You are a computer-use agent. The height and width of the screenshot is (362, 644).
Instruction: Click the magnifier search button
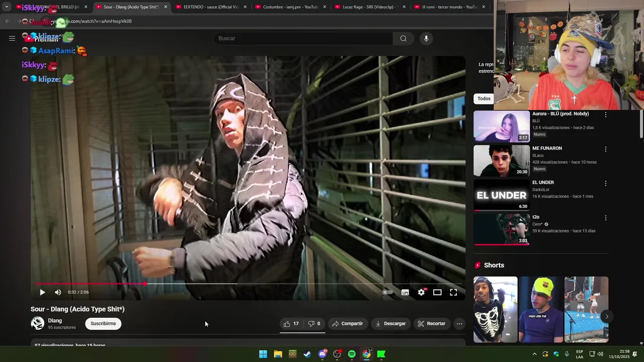(404, 38)
